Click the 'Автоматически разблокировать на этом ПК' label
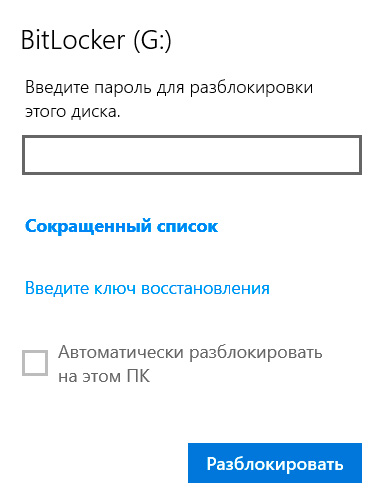This screenshot has width=386, height=503. click(x=190, y=364)
